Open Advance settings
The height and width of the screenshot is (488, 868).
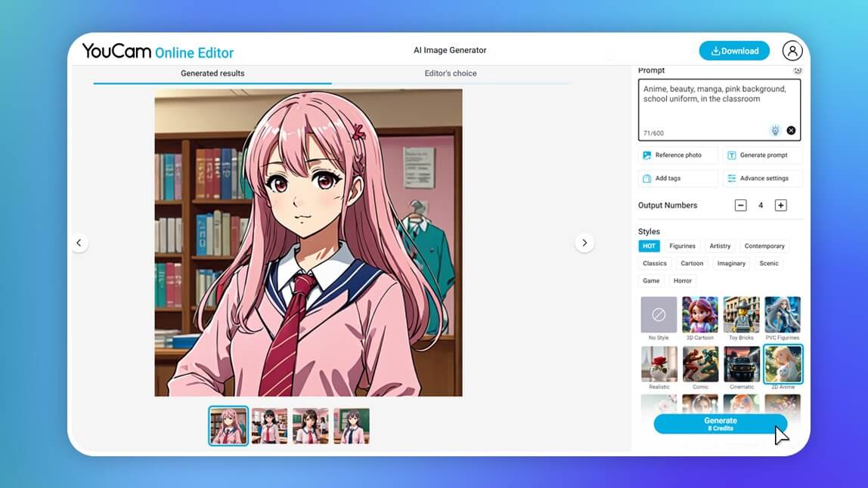pyautogui.click(x=762, y=178)
